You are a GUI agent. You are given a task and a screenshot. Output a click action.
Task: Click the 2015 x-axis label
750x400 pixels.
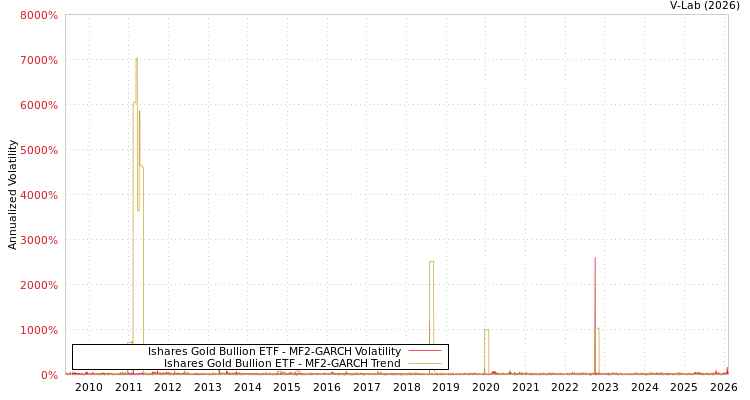click(x=287, y=387)
